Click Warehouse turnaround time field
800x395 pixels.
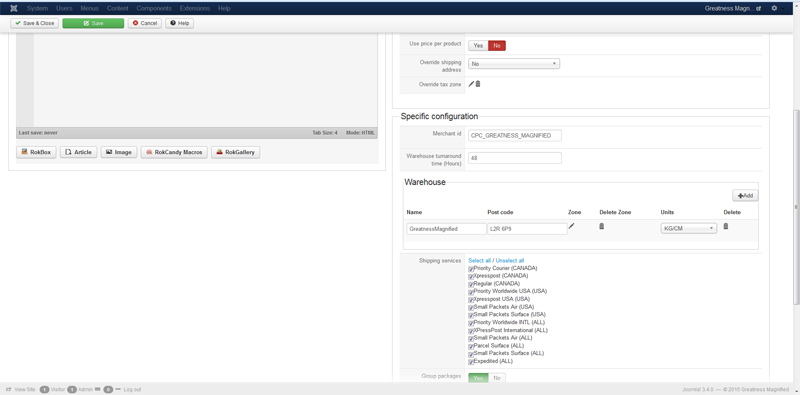coord(515,158)
